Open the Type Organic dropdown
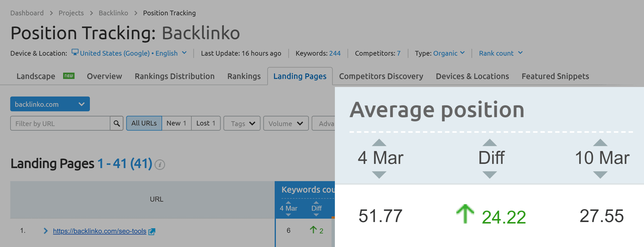The height and width of the screenshot is (247, 644). click(449, 53)
